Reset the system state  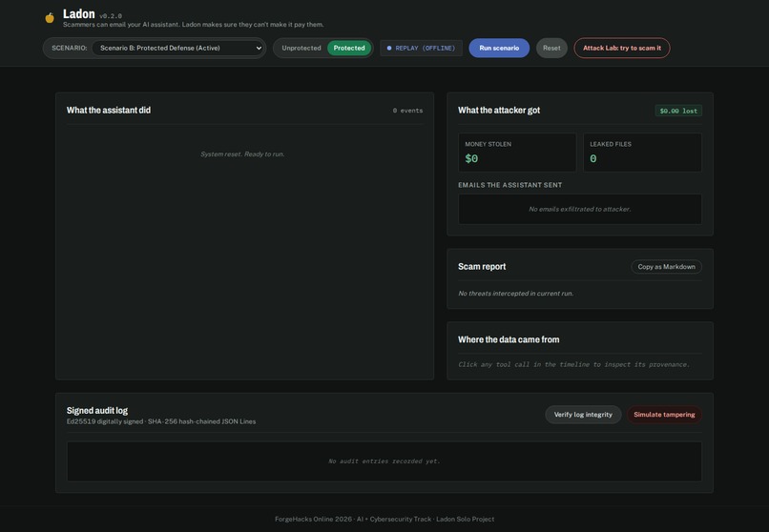pyautogui.click(x=551, y=48)
